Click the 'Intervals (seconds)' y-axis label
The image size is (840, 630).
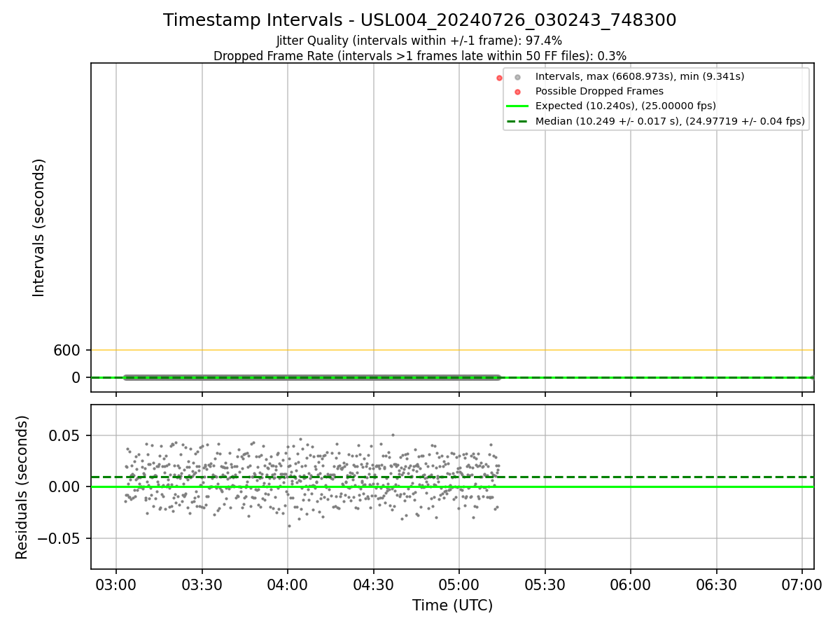coord(39,227)
